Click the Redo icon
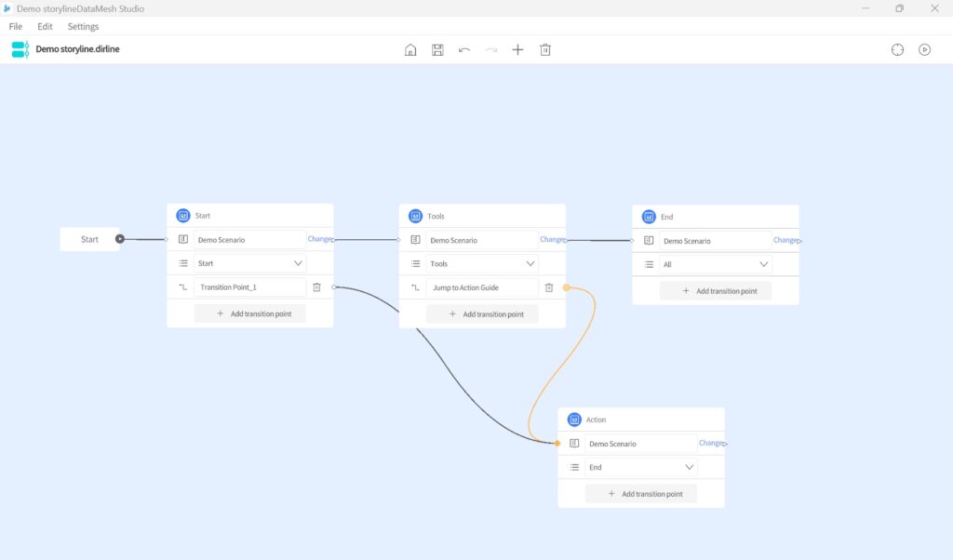953x560 pixels. click(490, 49)
